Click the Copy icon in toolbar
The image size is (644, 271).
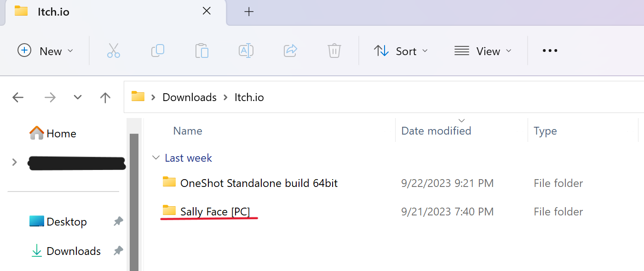pyautogui.click(x=158, y=51)
